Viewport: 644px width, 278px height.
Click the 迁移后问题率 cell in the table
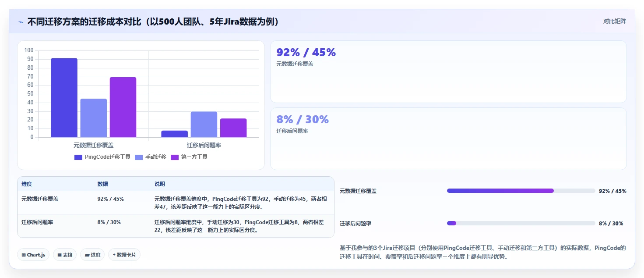tap(37, 222)
